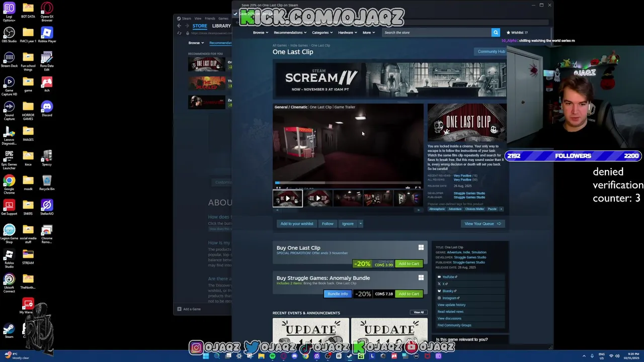Open the YouTube link in the sidebar
644x362 pixels.
(x=449, y=277)
